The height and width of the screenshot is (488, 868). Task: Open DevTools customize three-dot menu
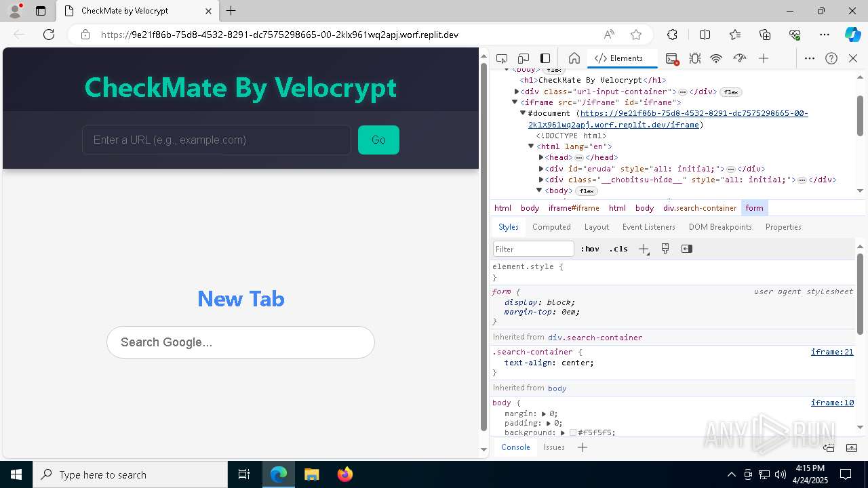coord(810,58)
